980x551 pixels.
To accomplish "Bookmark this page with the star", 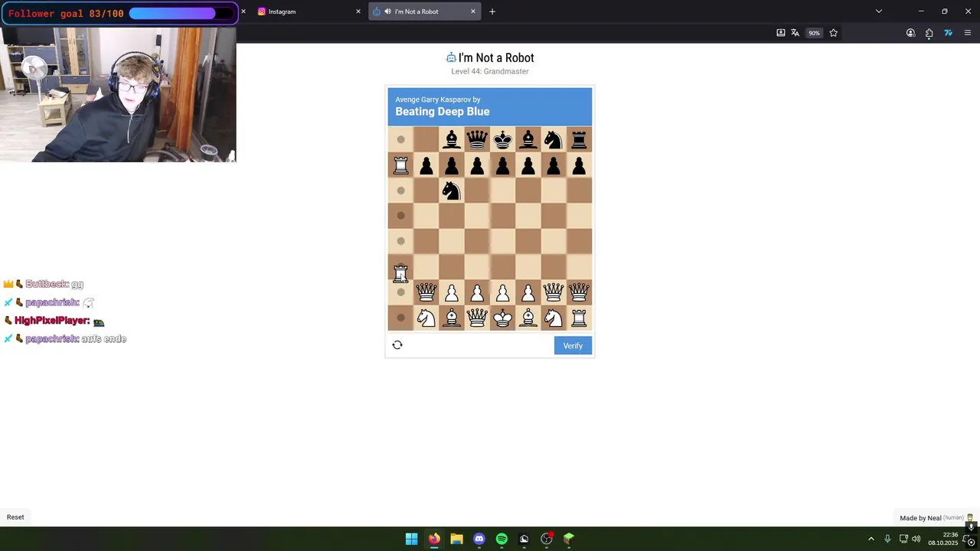I will (x=833, y=33).
